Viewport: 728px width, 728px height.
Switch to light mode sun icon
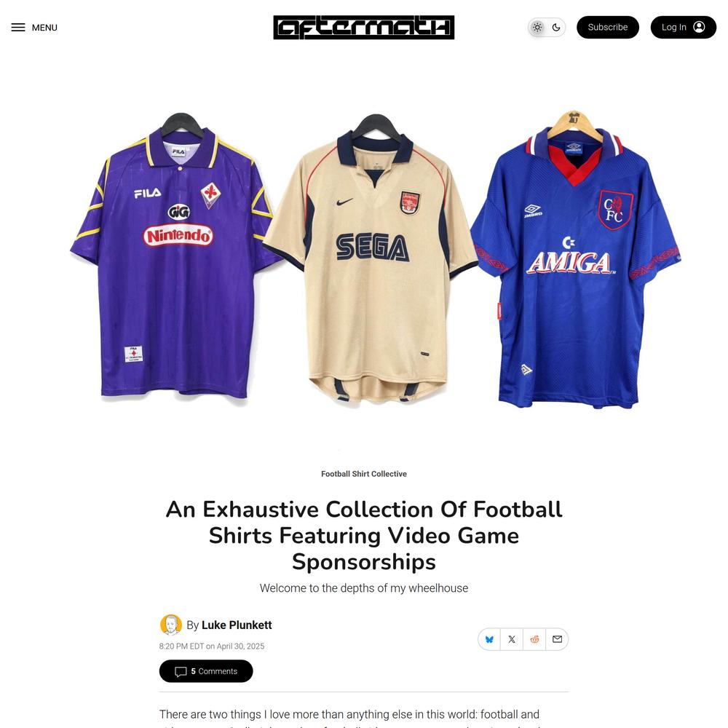tap(537, 28)
